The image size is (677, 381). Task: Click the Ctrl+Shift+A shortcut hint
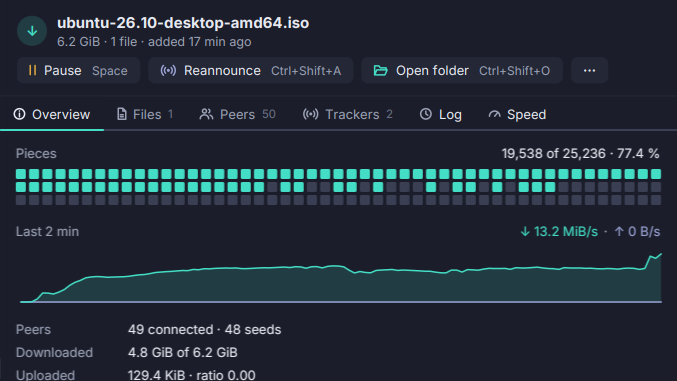[x=306, y=71]
